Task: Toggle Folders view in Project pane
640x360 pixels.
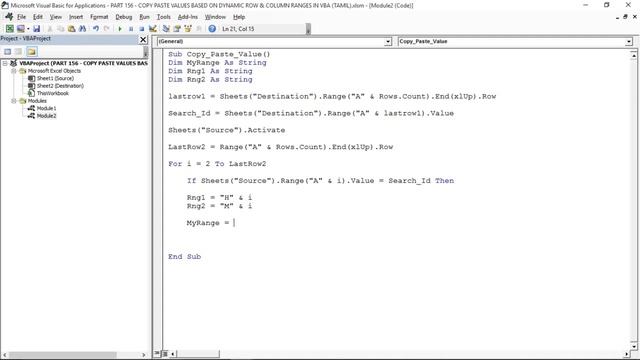Action: click(32, 51)
